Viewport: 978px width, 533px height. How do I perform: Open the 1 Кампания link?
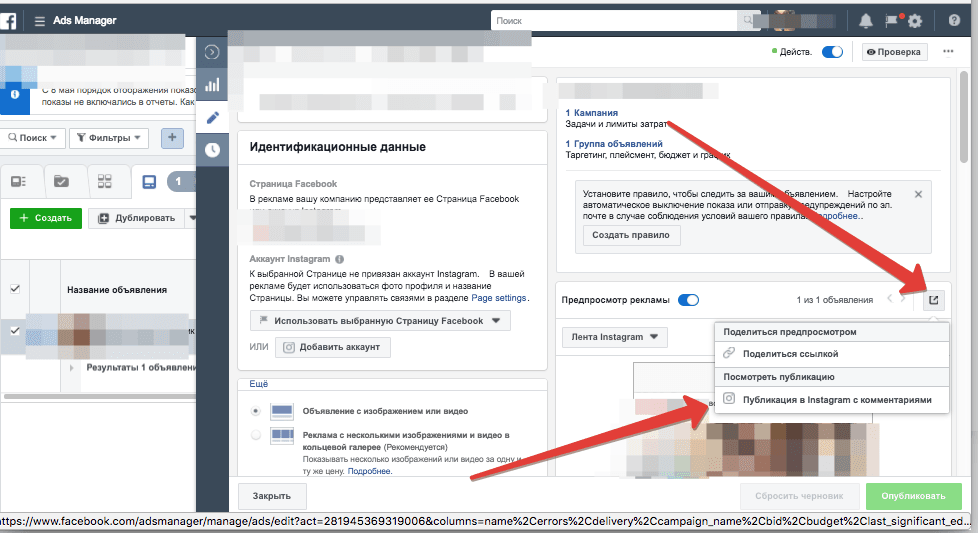pyautogui.click(x=591, y=113)
